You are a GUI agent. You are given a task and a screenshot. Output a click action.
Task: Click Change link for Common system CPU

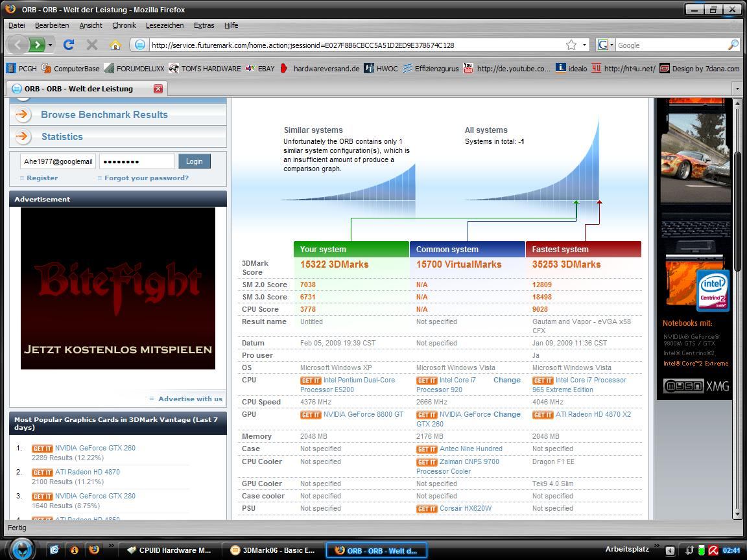click(x=507, y=380)
